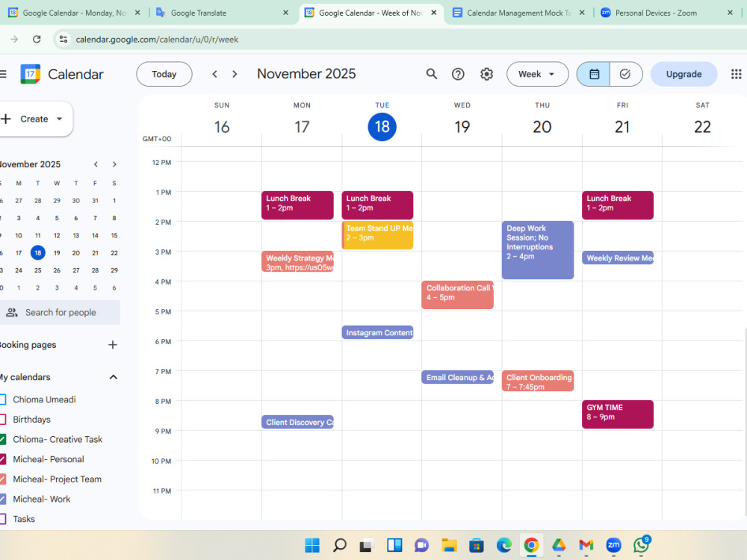Go to previous month in mini calendar
This screenshot has width=747, height=560.
tap(96, 164)
